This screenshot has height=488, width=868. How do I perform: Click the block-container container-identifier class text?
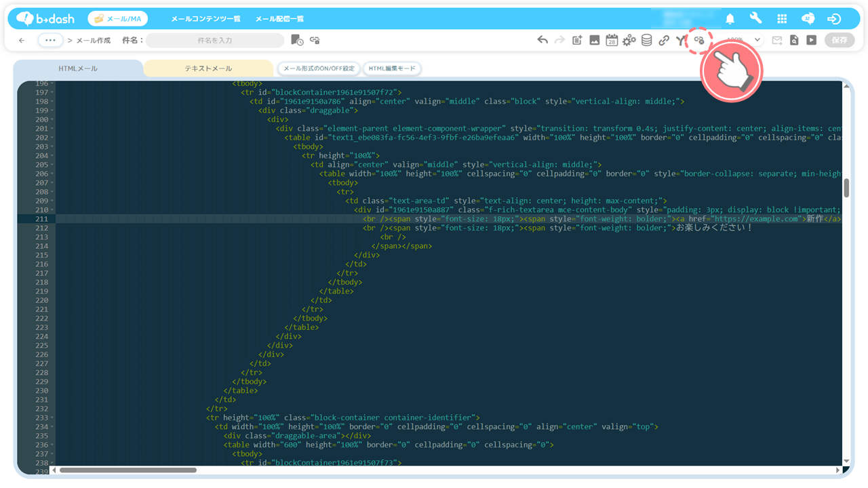(x=394, y=418)
